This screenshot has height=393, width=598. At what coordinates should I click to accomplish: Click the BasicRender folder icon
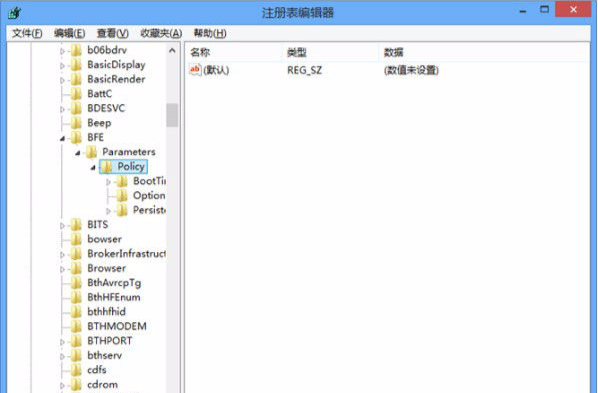76,79
